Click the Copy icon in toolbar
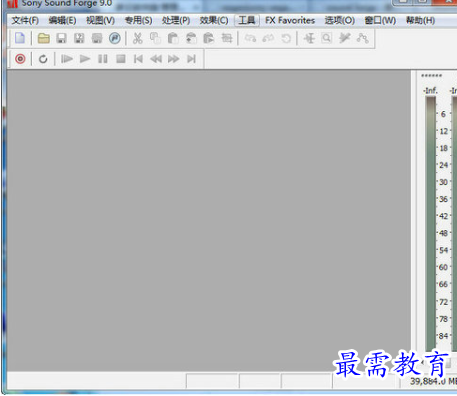This screenshot has height=396, width=457. [x=155, y=38]
